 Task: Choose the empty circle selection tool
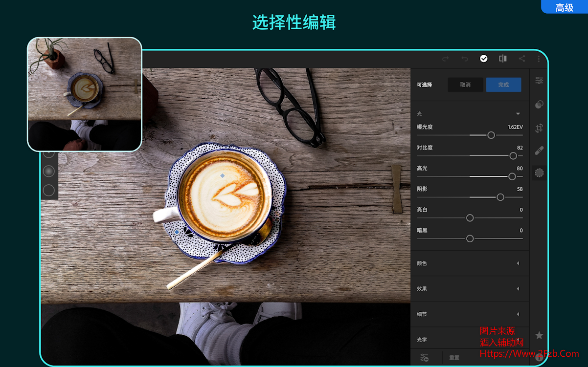(x=48, y=191)
